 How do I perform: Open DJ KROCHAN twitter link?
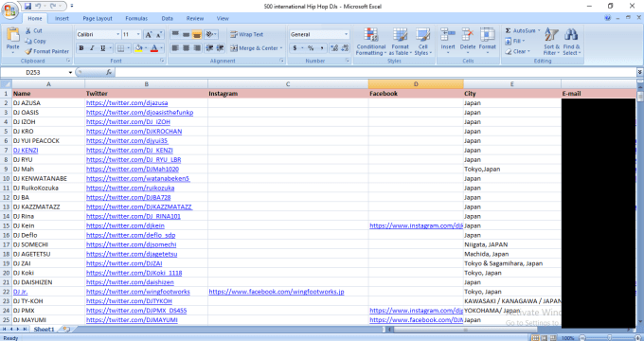click(x=134, y=132)
